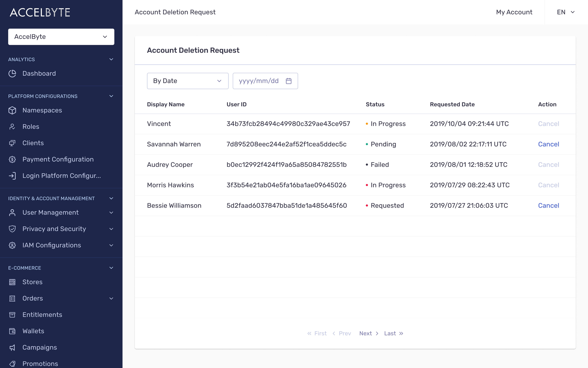Click the Stores grid icon

point(12,282)
